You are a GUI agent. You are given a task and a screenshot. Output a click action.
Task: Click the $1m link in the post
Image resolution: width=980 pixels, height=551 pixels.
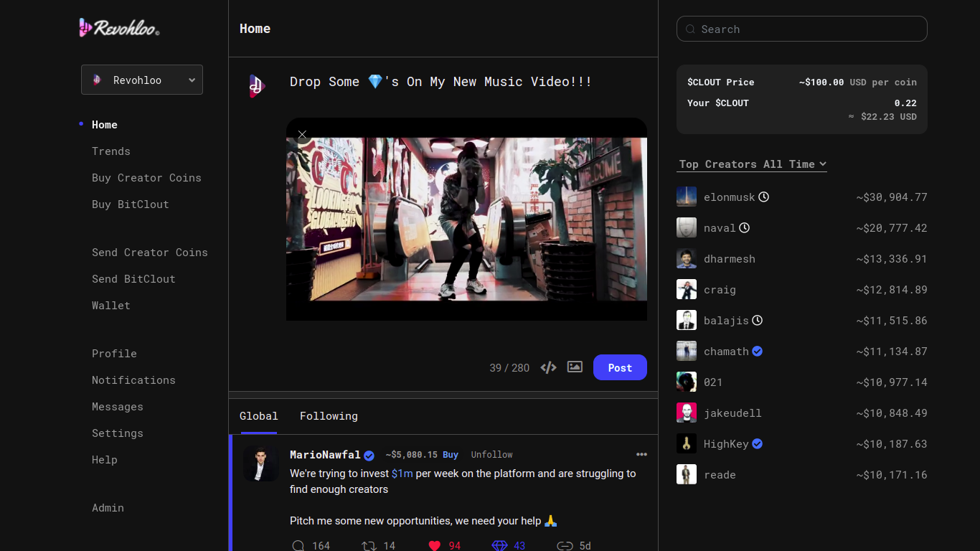coord(402,474)
